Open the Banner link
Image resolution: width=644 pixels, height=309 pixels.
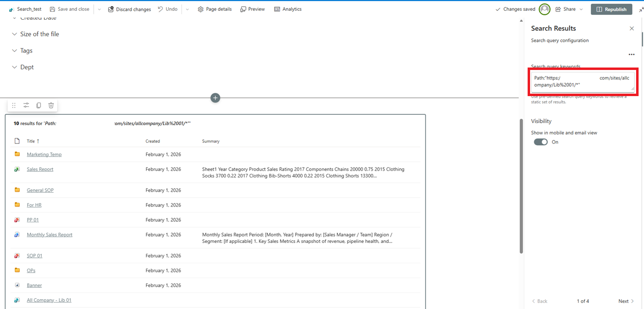(35, 285)
